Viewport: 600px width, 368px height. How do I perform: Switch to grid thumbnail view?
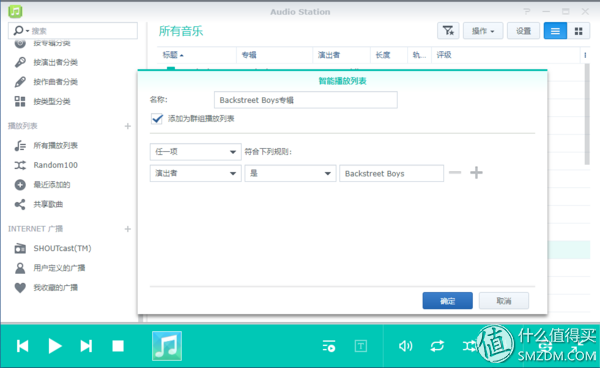pos(579,31)
